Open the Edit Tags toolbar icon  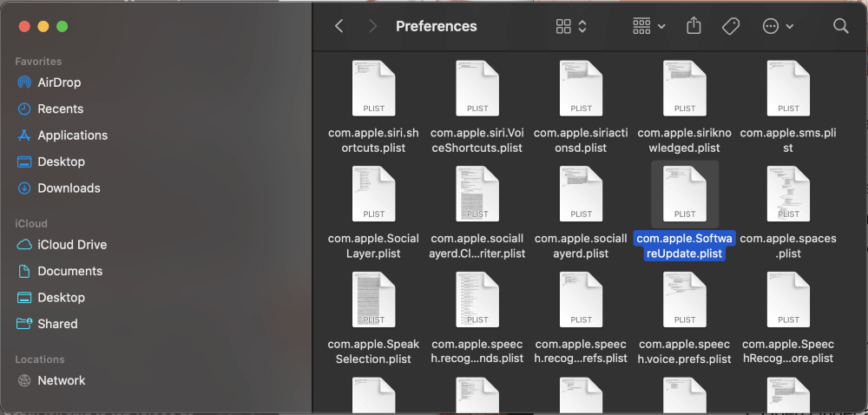pos(731,26)
